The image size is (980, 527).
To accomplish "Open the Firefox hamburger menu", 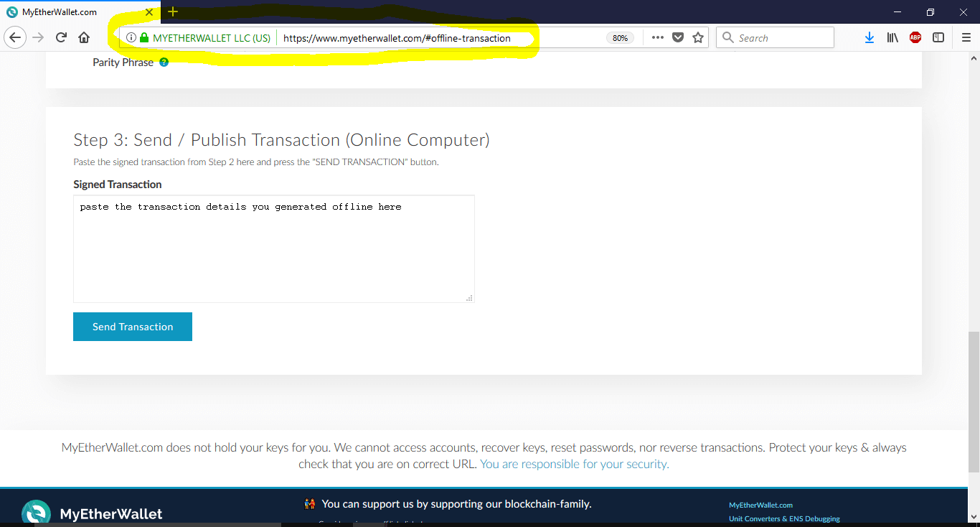I will click(966, 38).
